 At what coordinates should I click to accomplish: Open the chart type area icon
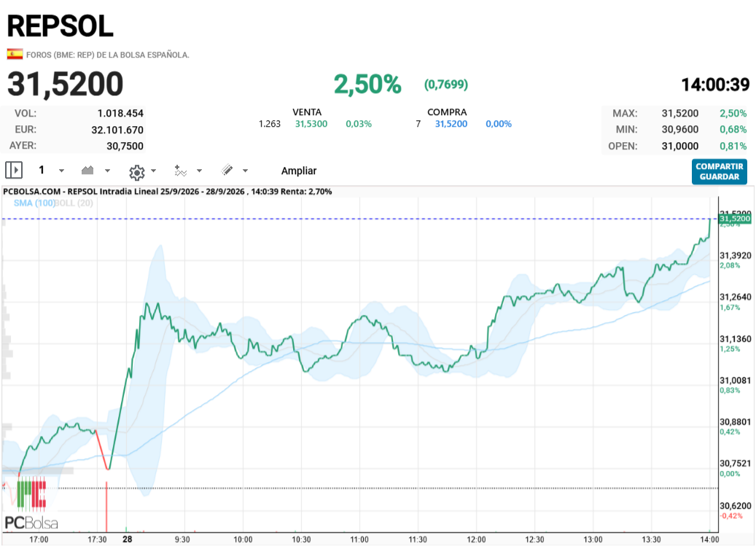pyautogui.click(x=87, y=170)
